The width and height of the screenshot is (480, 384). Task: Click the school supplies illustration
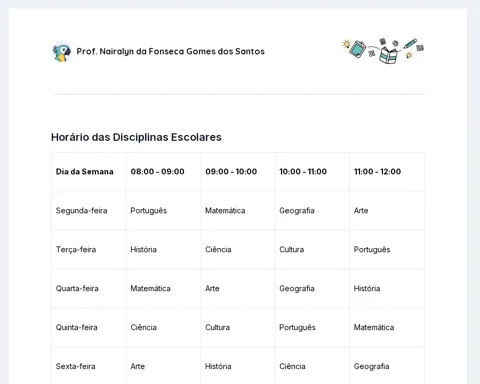(x=383, y=51)
